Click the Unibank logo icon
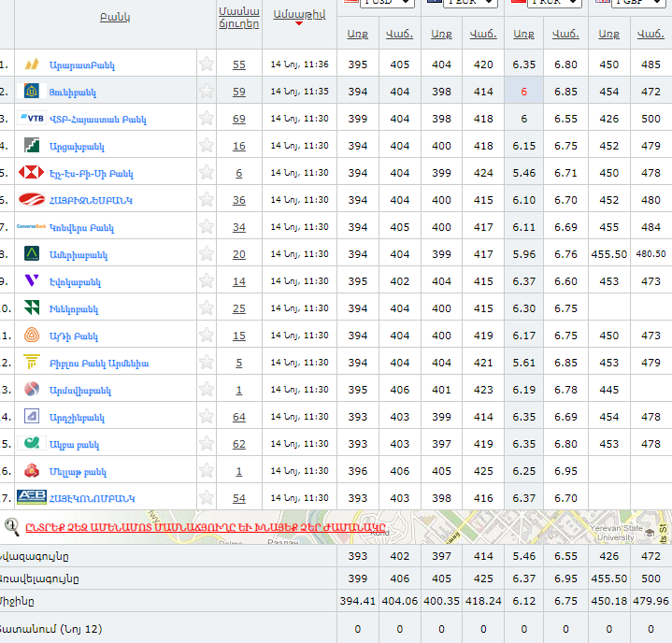Image resolution: width=672 pixels, height=643 pixels. click(31, 91)
